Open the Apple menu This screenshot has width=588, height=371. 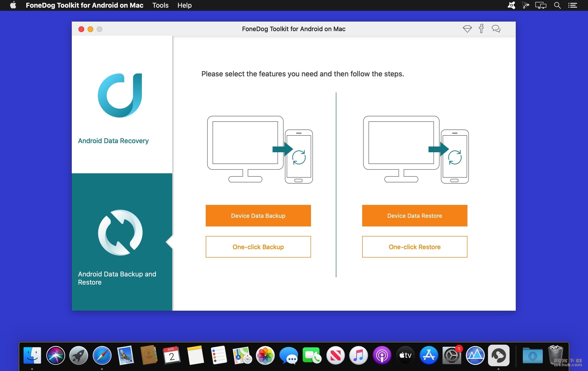13,5
